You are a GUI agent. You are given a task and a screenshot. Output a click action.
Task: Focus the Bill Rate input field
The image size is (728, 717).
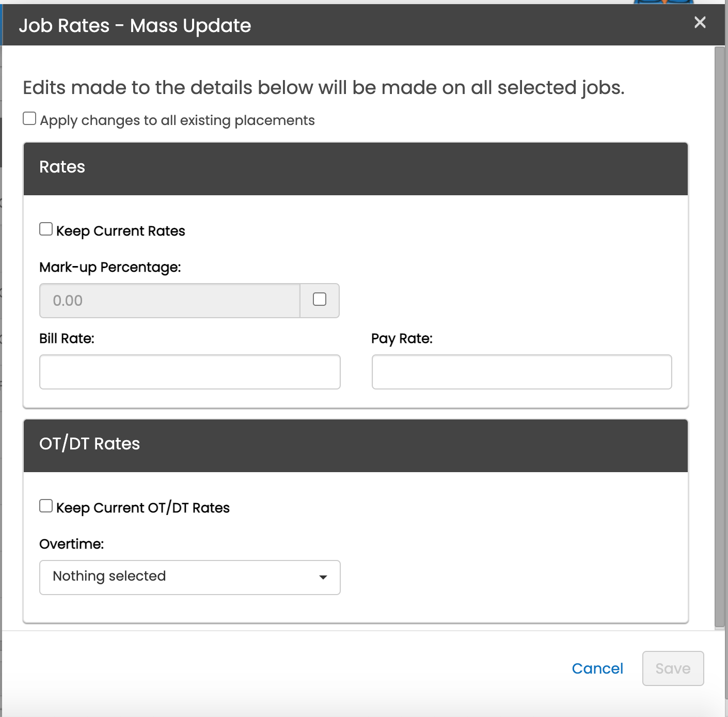coord(189,372)
